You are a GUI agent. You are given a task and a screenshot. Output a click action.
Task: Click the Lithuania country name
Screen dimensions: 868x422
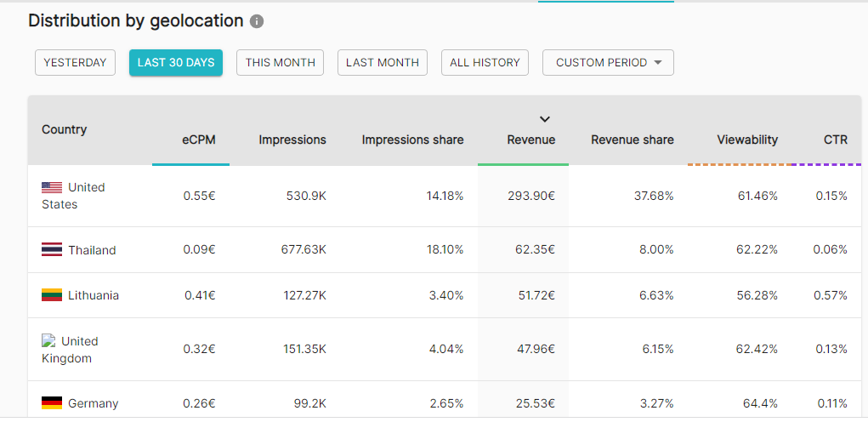click(x=94, y=296)
